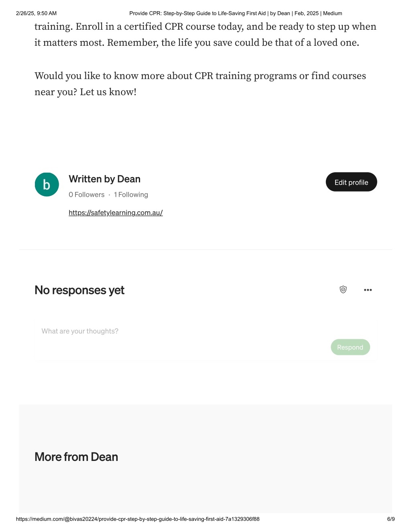The height and width of the screenshot is (532, 411).
Task: Open the safetylearning.com.au link
Action: coord(116,213)
